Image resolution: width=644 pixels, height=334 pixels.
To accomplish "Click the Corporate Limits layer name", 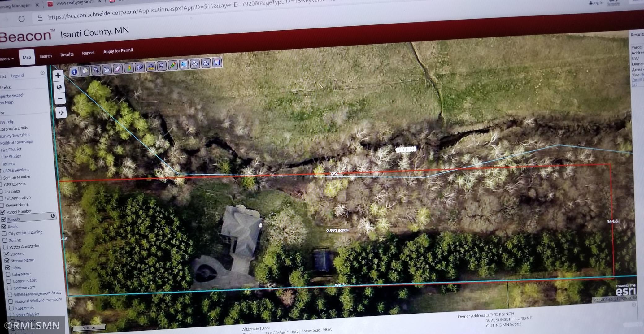I will tap(14, 128).
